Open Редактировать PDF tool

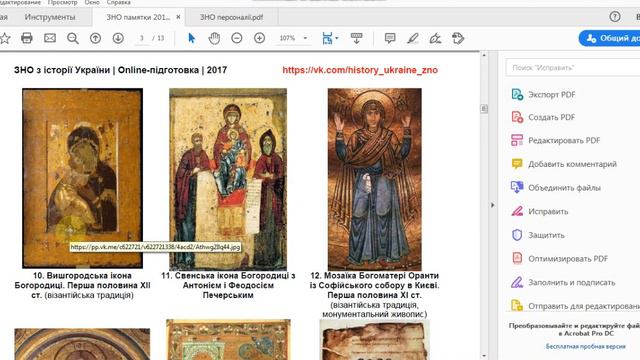[x=556, y=140]
